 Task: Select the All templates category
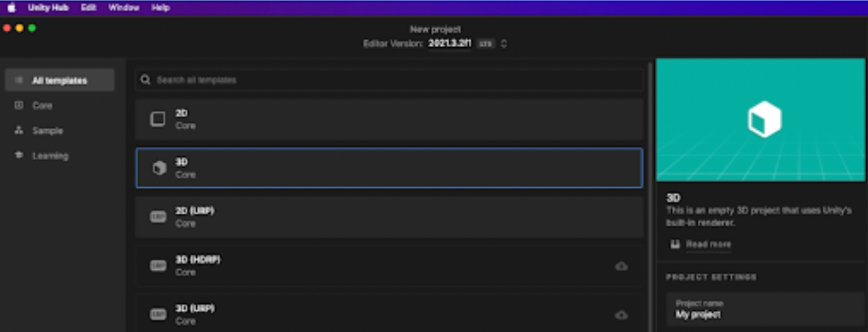(x=59, y=81)
